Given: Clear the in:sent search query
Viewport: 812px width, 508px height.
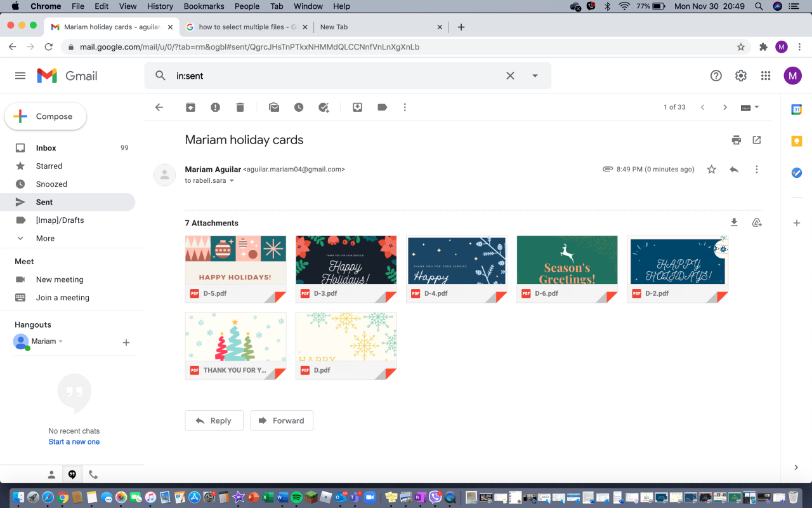Looking at the screenshot, I should pos(510,76).
